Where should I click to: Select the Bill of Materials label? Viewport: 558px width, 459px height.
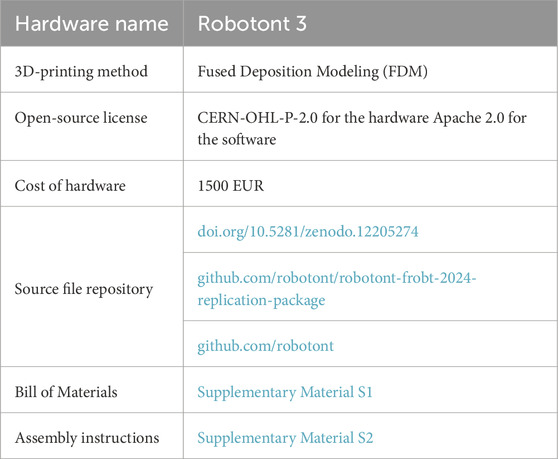66,392
